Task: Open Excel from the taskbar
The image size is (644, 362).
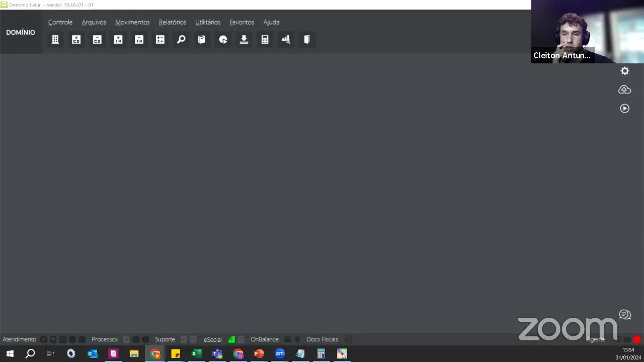Action: [x=196, y=354]
